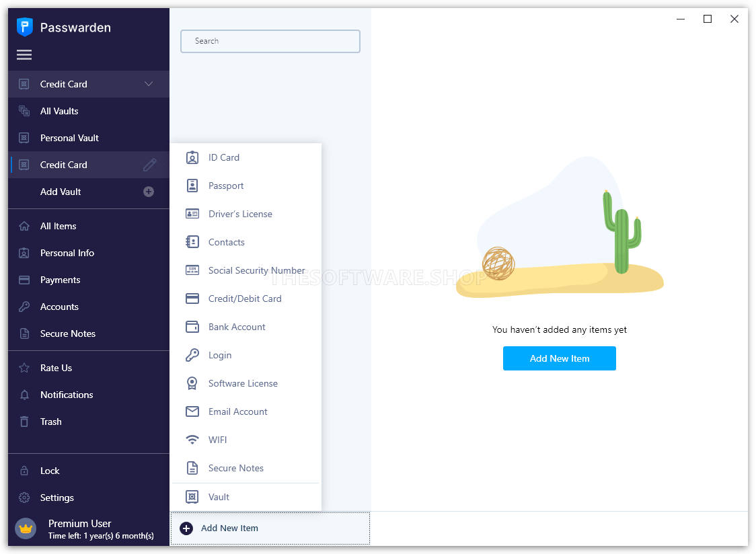This screenshot has height=554, width=756.
Task: Click the Lock padlock icon
Action: pyautogui.click(x=24, y=471)
